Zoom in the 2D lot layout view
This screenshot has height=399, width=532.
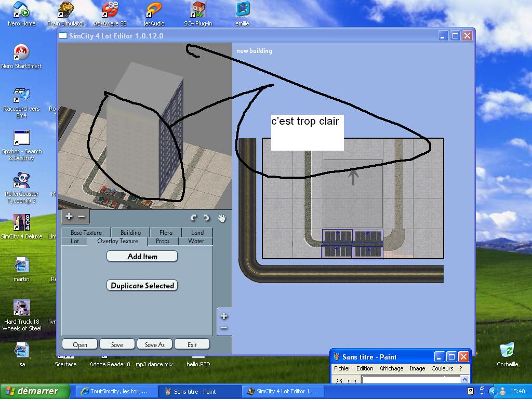224,316
